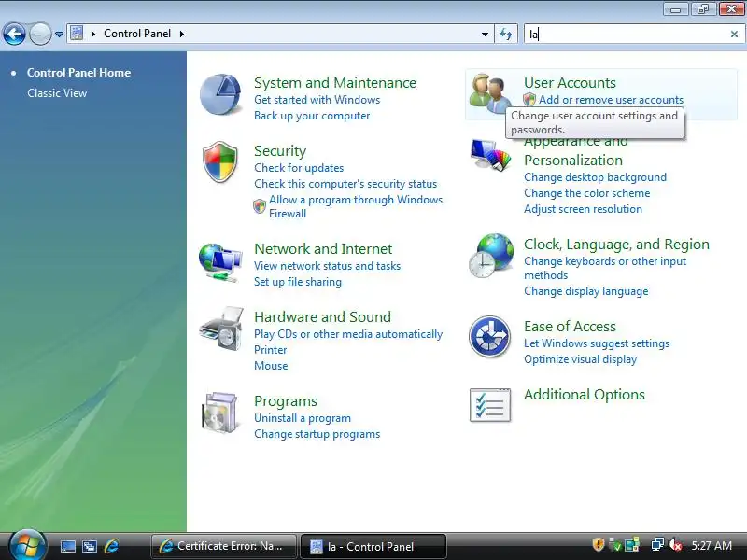Open User Accounts heading

tap(570, 83)
